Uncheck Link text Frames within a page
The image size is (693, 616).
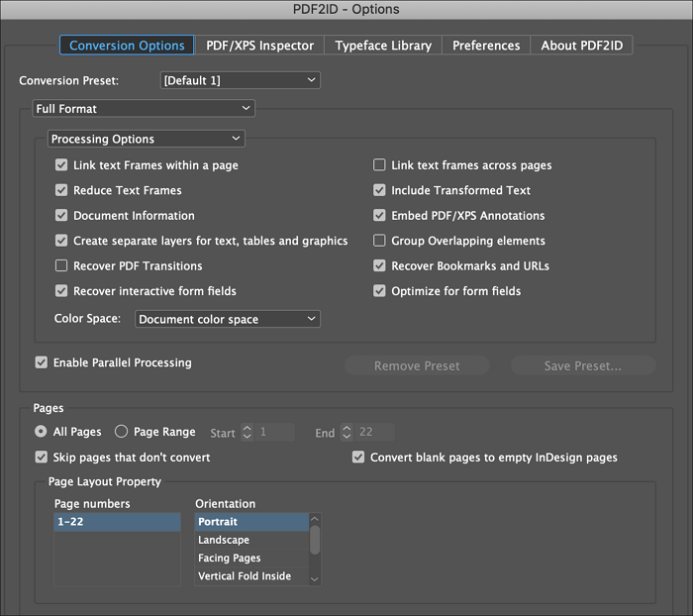[x=61, y=165]
